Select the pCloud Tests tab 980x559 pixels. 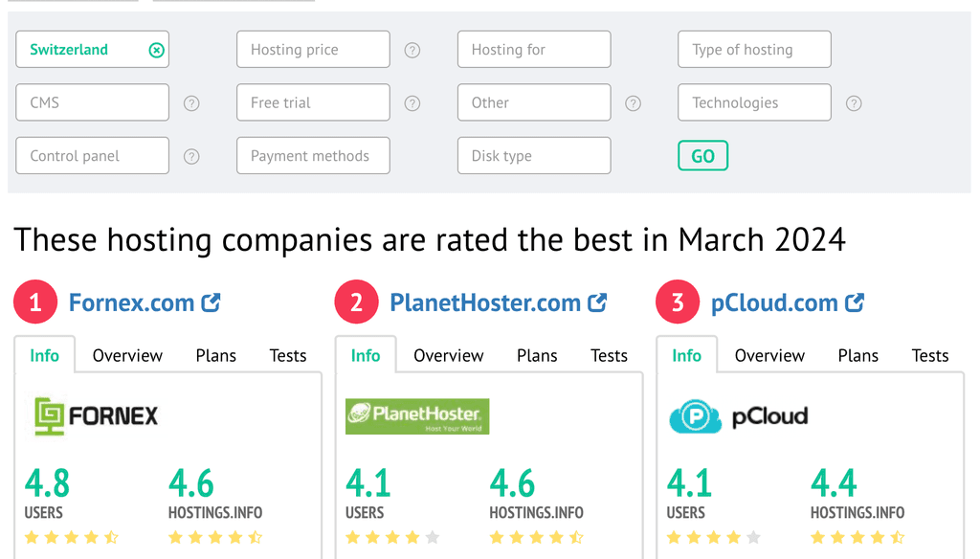pyautogui.click(x=929, y=356)
